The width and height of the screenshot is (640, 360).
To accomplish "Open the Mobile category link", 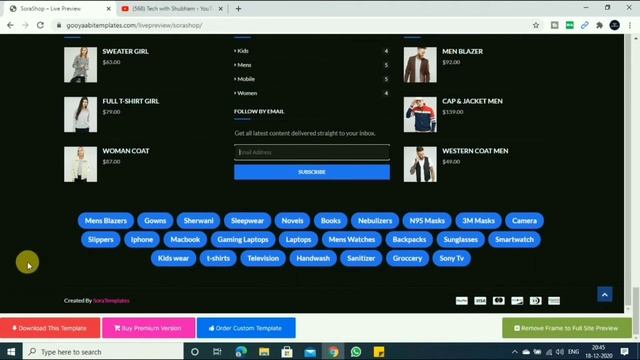I will [x=246, y=79].
